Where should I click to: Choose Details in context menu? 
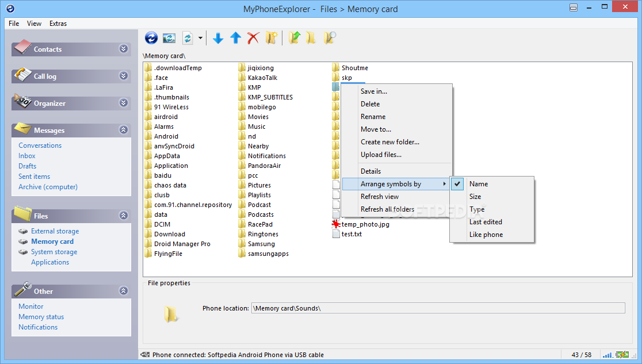pyautogui.click(x=396, y=171)
